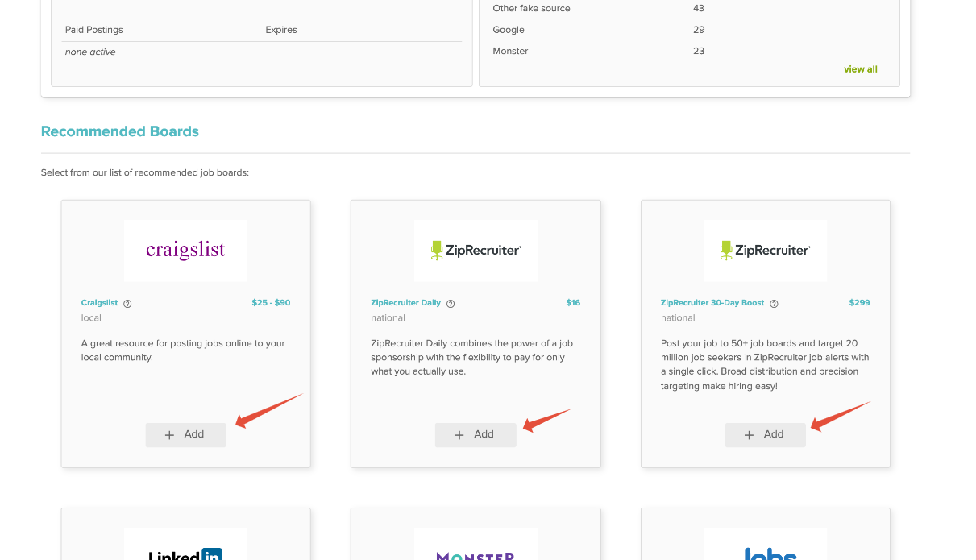The width and height of the screenshot is (976, 560).
Task: Click the local label under Craigslist
Action: coord(91,318)
